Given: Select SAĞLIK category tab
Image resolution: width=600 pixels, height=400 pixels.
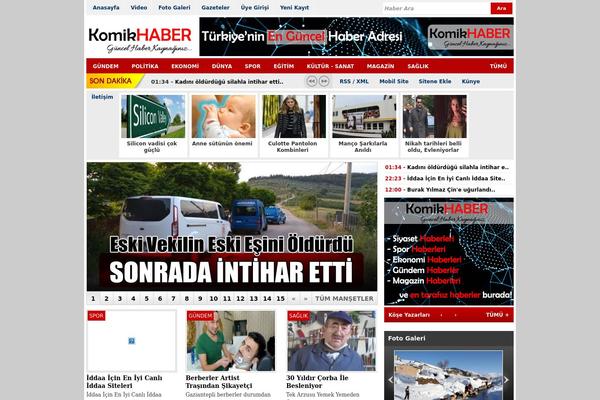Looking at the screenshot, I should pyautogui.click(x=418, y=66).
